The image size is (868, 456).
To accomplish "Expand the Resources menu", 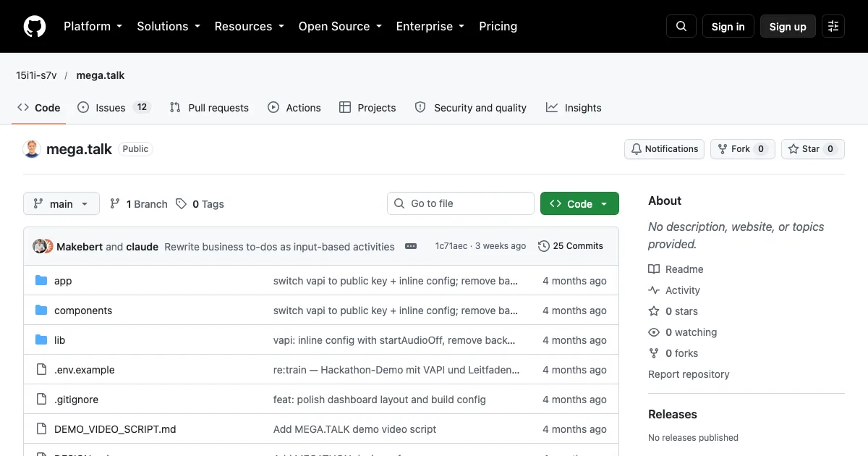I will point(250,26).
